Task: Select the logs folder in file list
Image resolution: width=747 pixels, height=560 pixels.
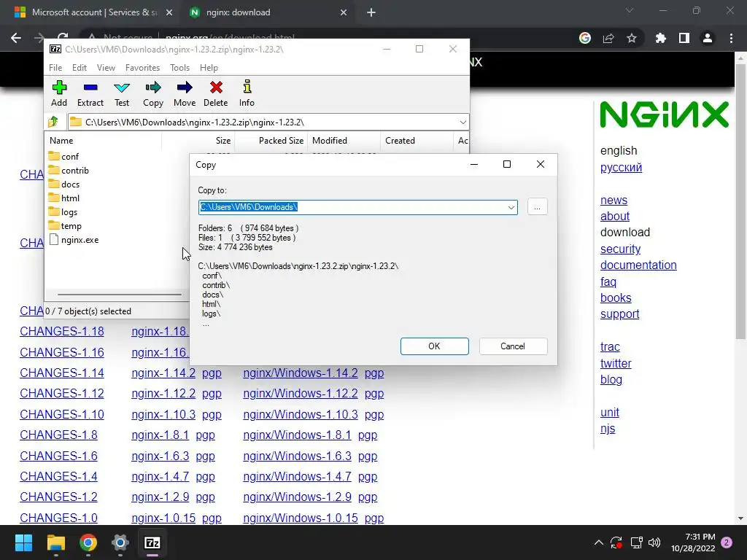Action: tap(63, 212)
